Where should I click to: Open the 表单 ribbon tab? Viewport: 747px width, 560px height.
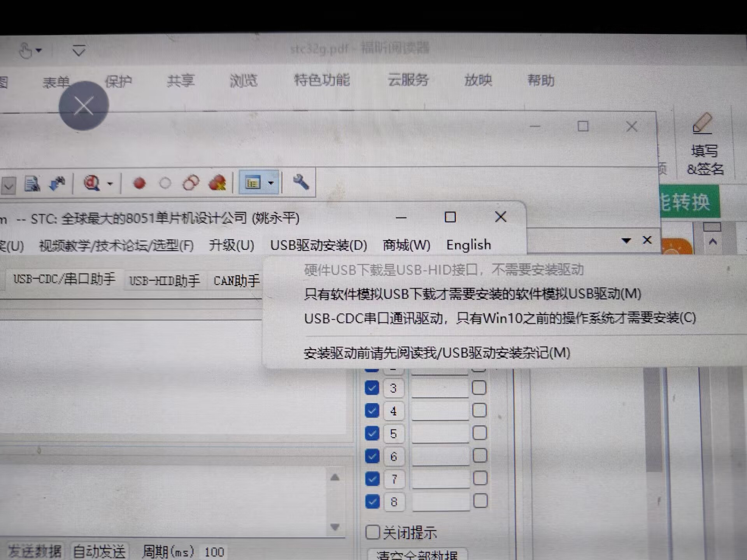[x=56, y=82]
